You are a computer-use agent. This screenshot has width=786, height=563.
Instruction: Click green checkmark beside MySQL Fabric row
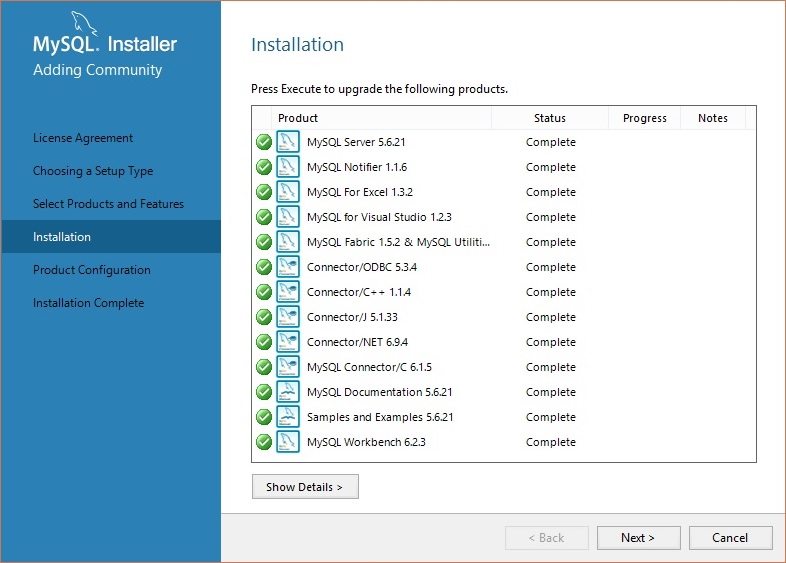(264, 242)
